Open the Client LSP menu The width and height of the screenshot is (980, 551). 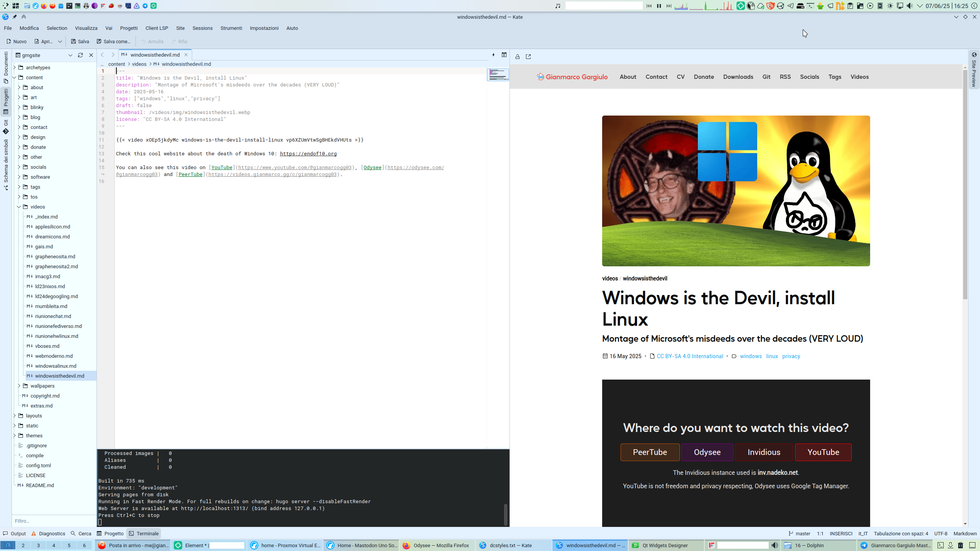[x=157, y=28]
